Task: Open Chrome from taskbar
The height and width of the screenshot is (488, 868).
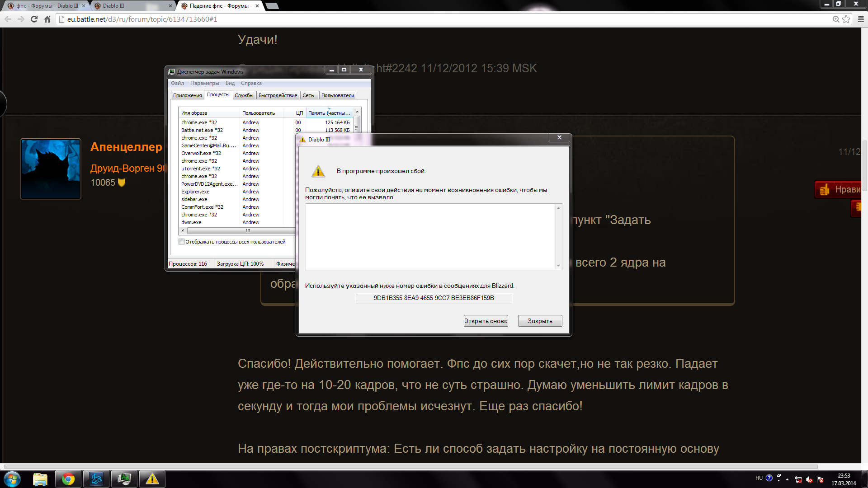Action: [x=68, y=479]
